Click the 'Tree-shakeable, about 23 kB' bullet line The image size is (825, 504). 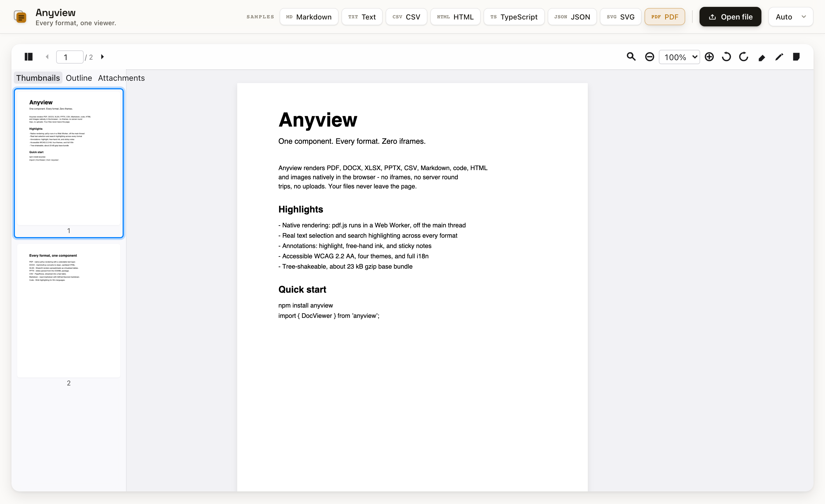pyautogui.click(x=345, y=266)
